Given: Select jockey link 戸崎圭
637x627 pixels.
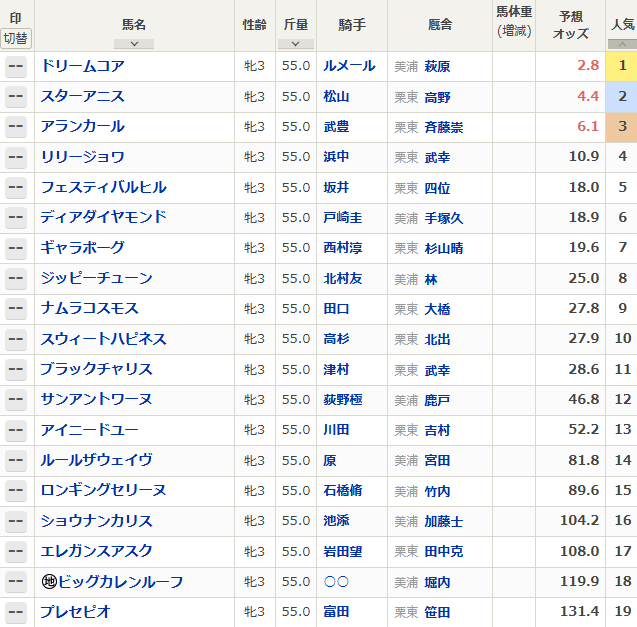Looking at the screenshot, I should (x=343, y=218).
